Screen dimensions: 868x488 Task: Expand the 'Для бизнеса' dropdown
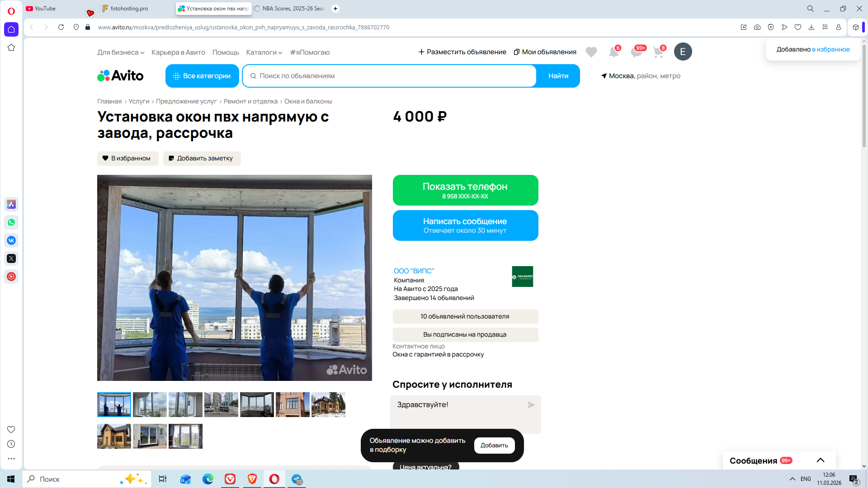point(121,52)
